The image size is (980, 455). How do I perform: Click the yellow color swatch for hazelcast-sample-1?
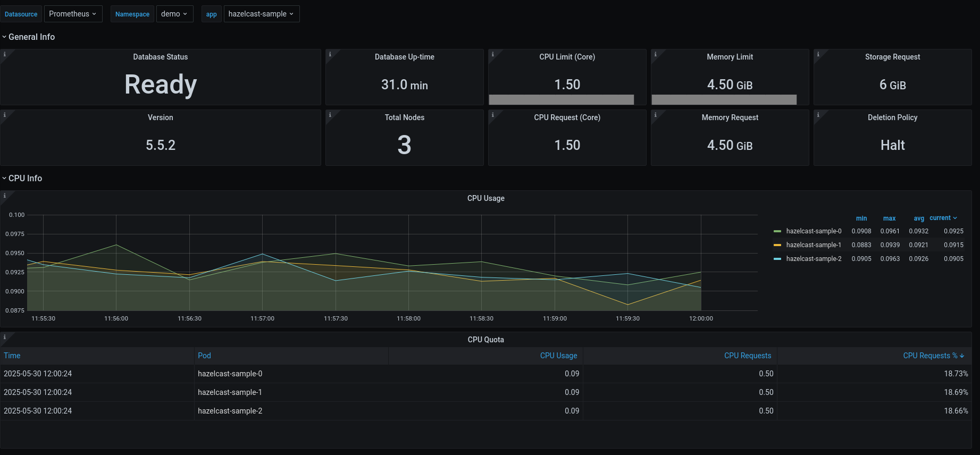pyautogui.click(x=777, y=245)
